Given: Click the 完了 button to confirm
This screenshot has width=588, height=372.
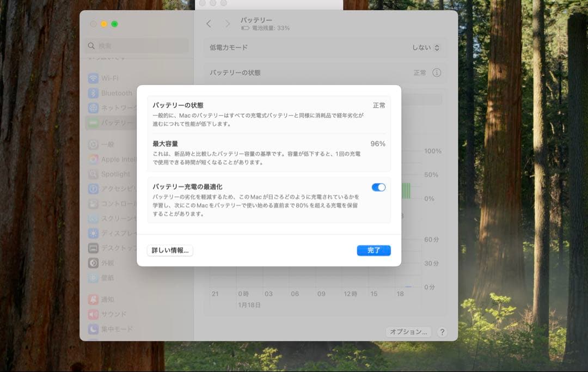Looking at the screenshot, I should [x=374, y=251].
